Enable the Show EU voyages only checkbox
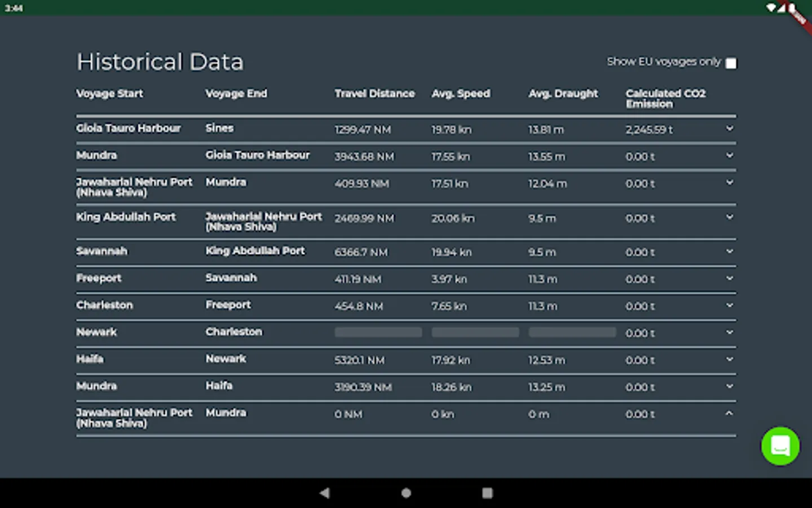 (731, 63)
